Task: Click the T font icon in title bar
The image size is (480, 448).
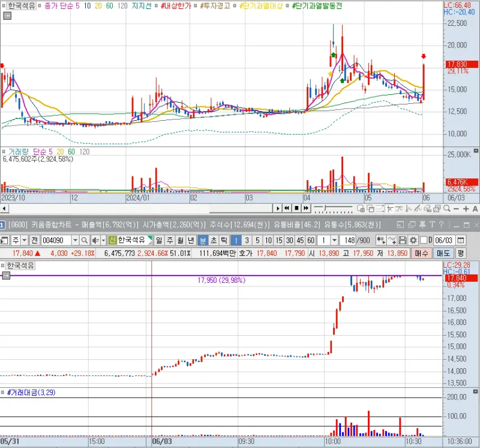Action: 432,225
